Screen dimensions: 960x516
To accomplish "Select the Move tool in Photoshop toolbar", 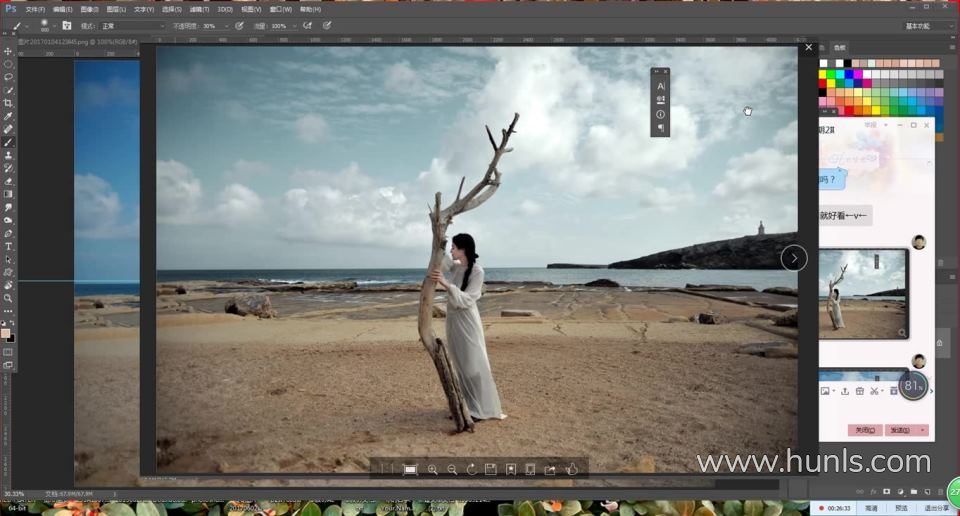I will [x=8, y=51].
